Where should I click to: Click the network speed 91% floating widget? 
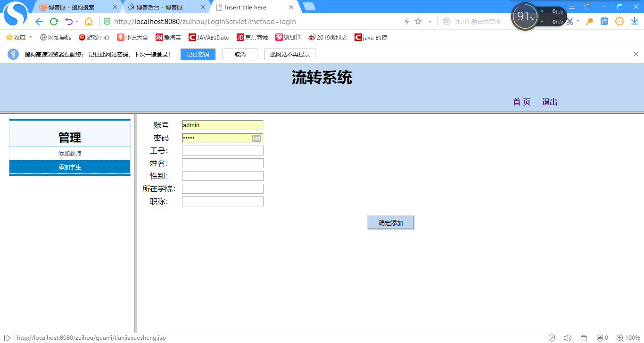(x=539, y=16)
